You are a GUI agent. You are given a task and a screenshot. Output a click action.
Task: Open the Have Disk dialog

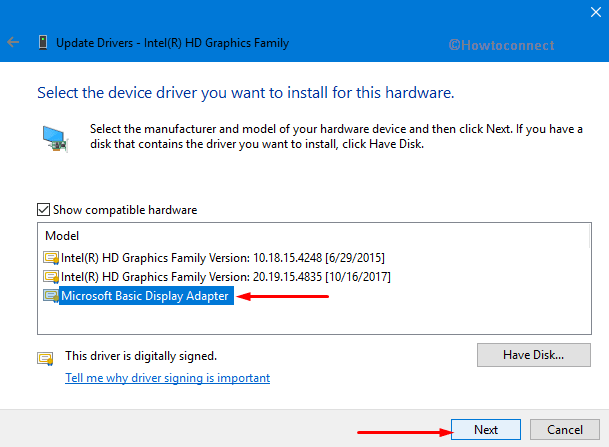[x=534, y=355]
